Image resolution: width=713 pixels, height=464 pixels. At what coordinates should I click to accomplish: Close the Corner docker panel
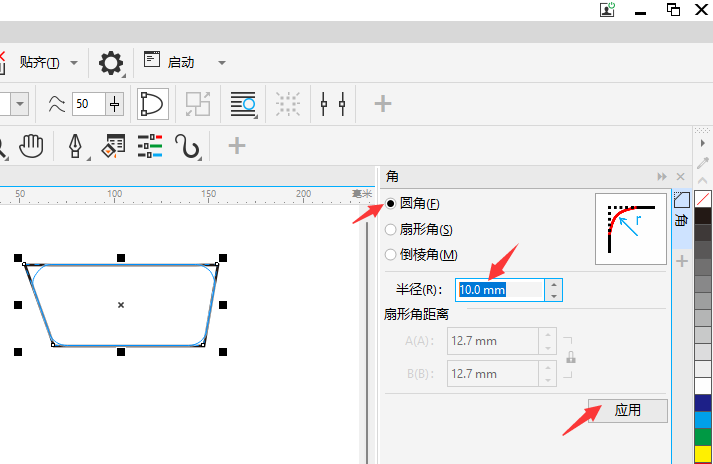680,177
